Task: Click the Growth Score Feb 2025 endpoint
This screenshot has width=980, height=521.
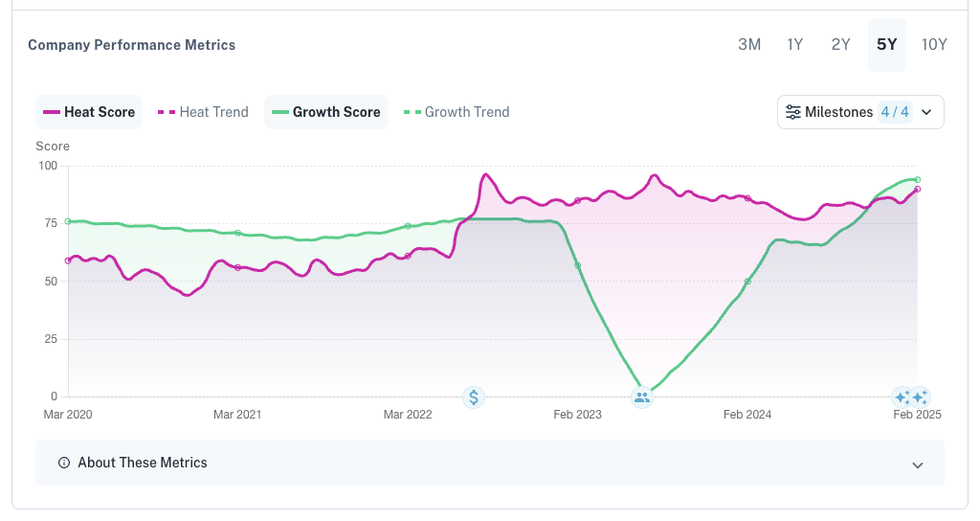Action: [918, 179]
